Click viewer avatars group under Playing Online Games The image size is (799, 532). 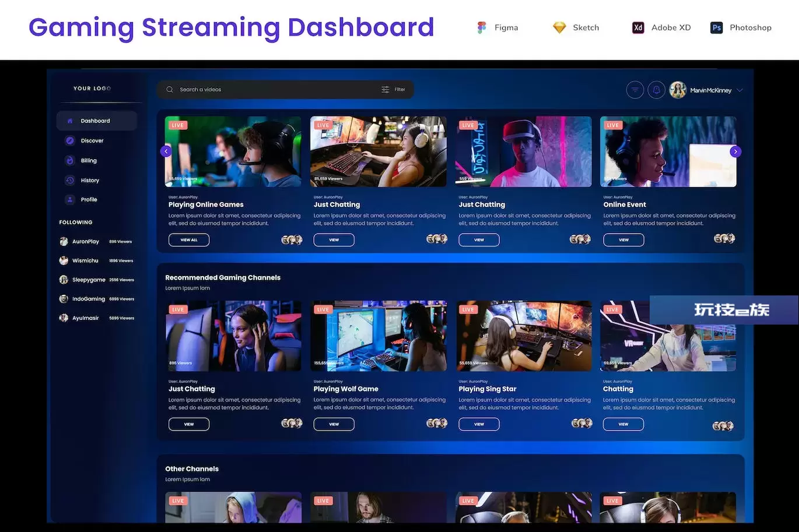click(x=292, y=239)
